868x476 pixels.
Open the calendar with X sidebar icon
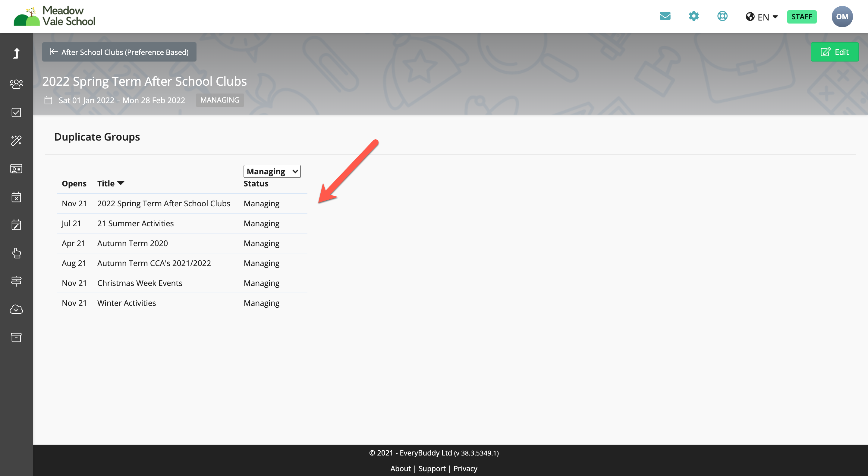tap(16, 197)
